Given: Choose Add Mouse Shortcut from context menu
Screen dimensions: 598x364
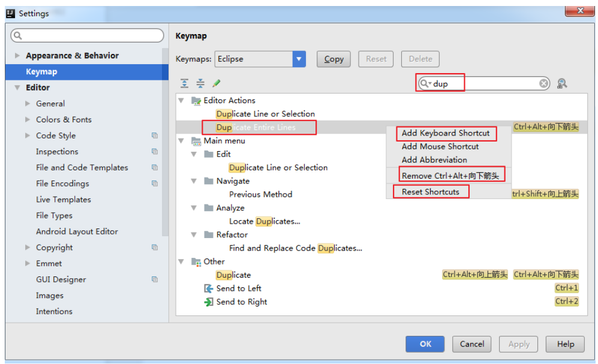Looking at the screenshot, I should pyautogui.click(x=449, y=147).
